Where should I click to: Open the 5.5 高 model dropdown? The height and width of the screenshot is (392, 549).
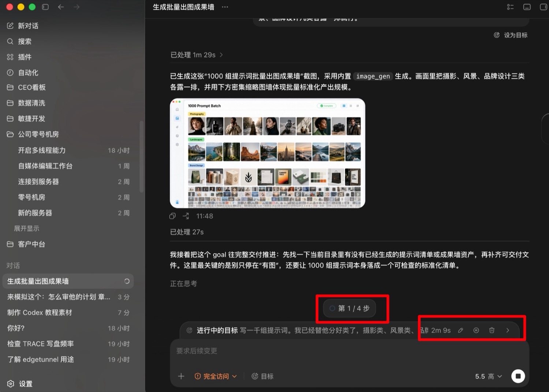coord(489,376)
